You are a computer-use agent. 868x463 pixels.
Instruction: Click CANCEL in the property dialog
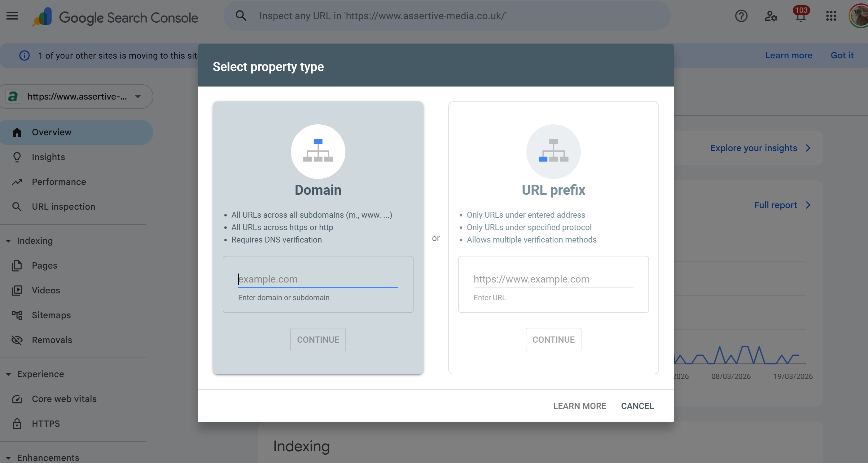pos(637,406)
